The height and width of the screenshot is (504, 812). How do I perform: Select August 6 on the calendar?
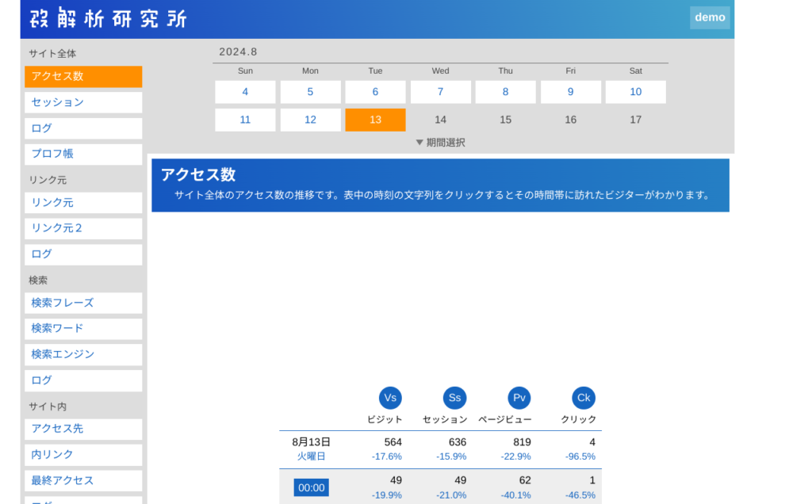tap(375, 92)
